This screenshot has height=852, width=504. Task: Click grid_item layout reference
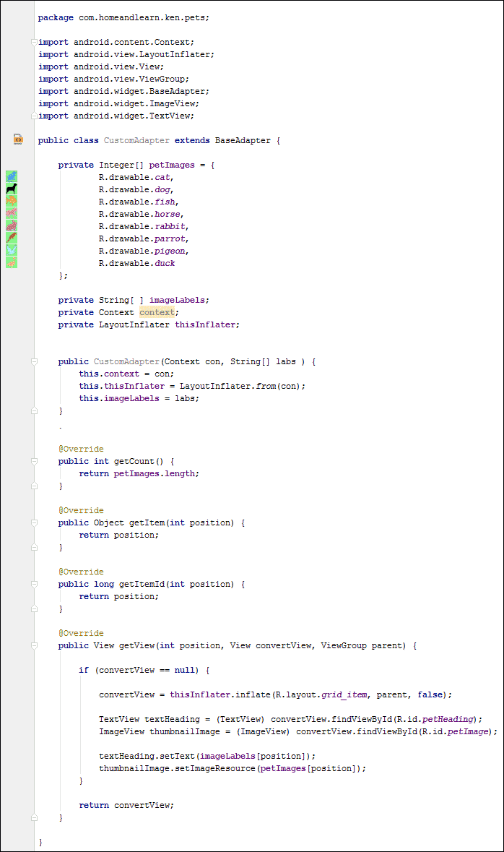coord(344,694)
